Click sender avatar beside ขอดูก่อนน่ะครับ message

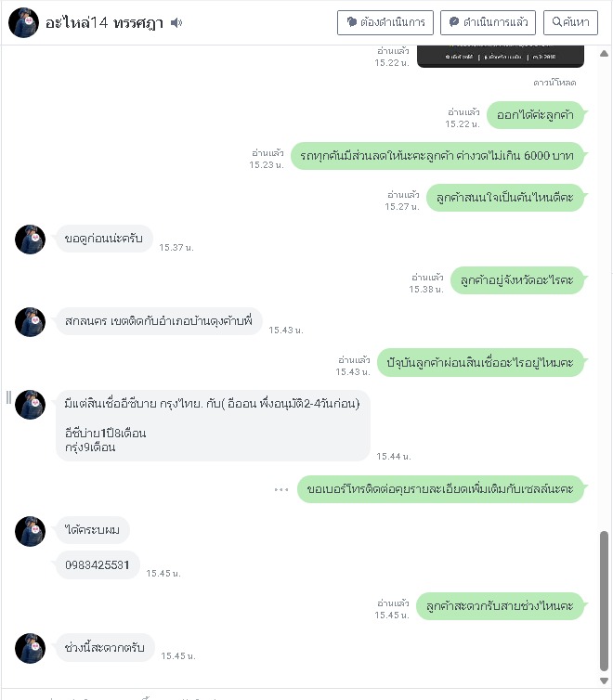pos(31,240)
